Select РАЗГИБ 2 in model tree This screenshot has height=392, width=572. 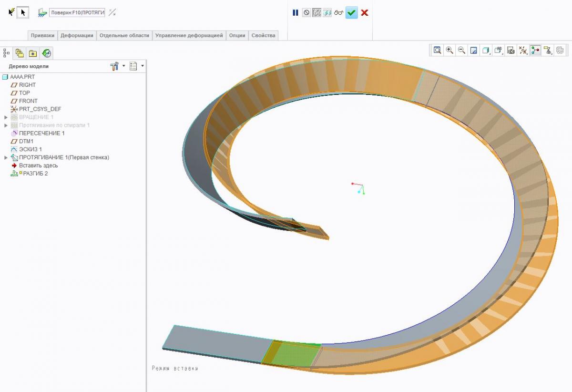point(35,174)
